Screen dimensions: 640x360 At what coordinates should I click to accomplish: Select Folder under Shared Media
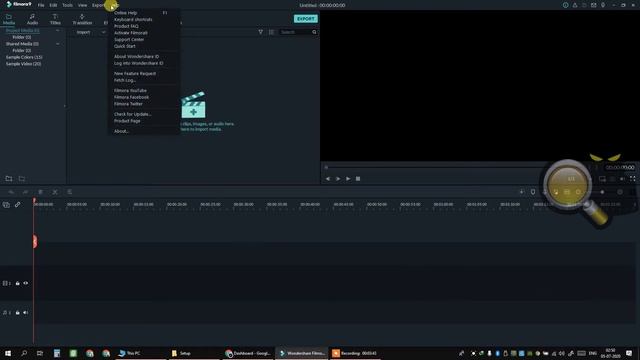(22, 51)
